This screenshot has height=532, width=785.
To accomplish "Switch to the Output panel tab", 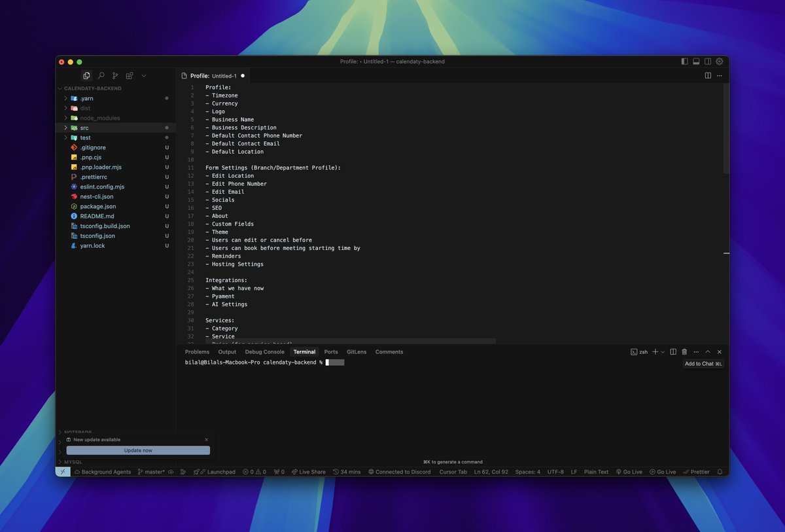I will (227, 352).
